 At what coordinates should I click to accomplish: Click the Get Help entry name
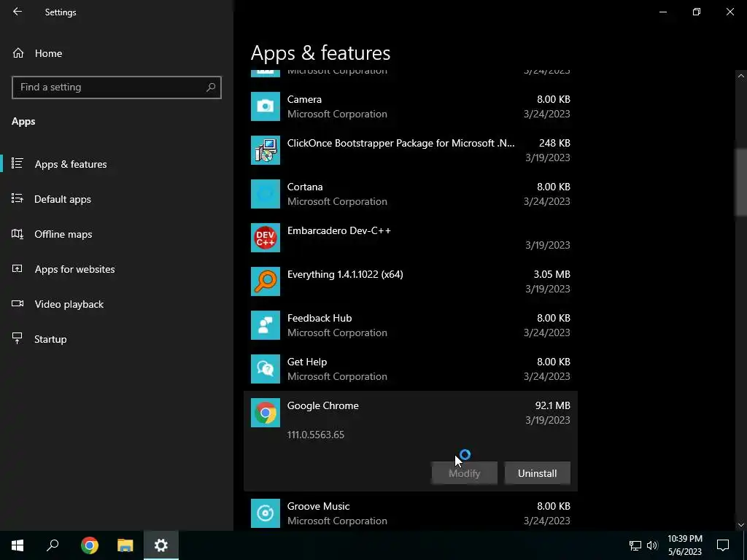[x=307, y=362]
